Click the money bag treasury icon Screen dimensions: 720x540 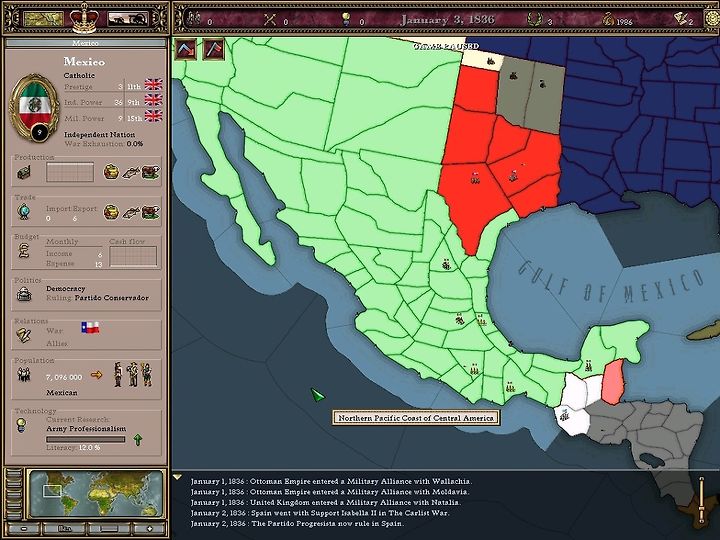point(609,19)
